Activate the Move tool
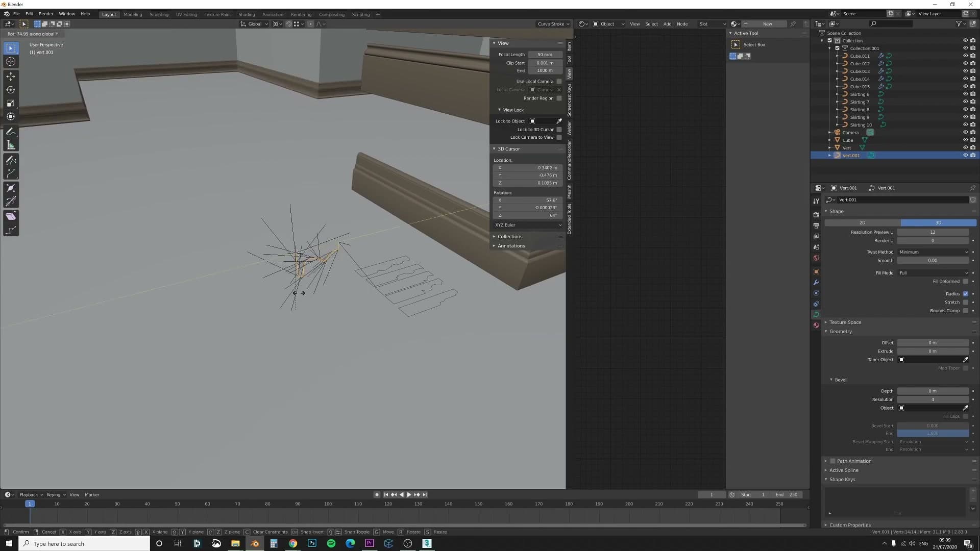This screenshot has height=551, width=980. (x=11, y=77)
